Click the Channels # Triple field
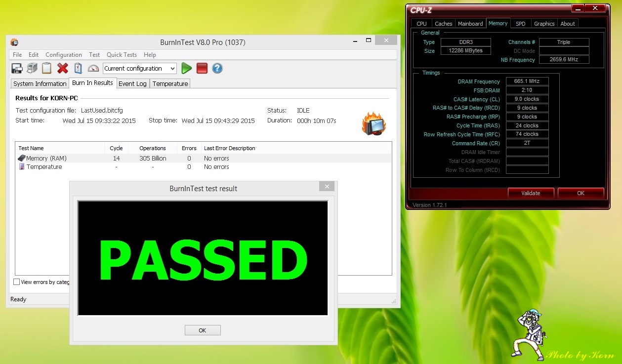This screenshot has height=364, width=622. coord(564,42)
